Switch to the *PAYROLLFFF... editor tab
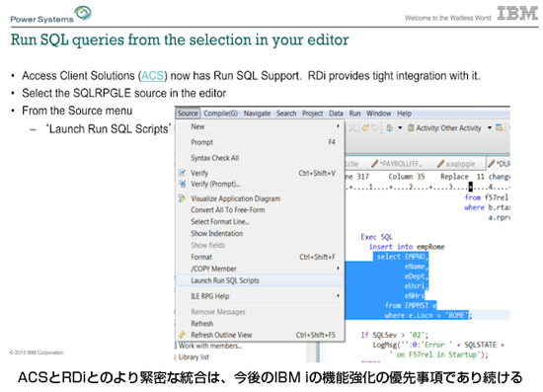 (398, 164)
